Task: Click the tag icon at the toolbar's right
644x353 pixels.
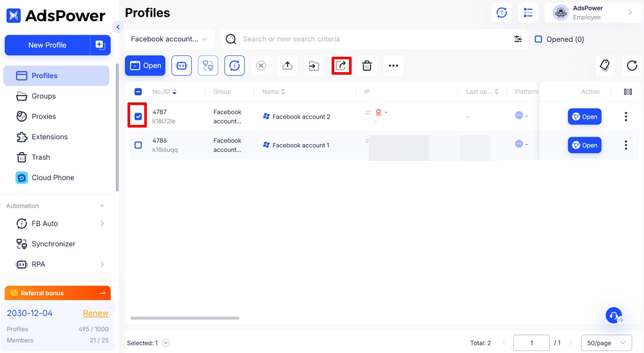Action: click(605, 66)
